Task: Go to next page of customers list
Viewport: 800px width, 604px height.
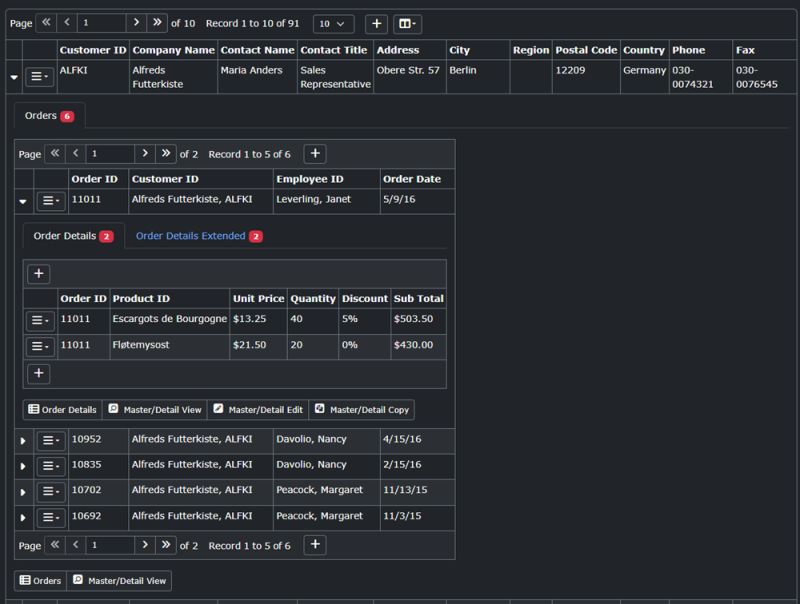Action: (x=136, y=22)
